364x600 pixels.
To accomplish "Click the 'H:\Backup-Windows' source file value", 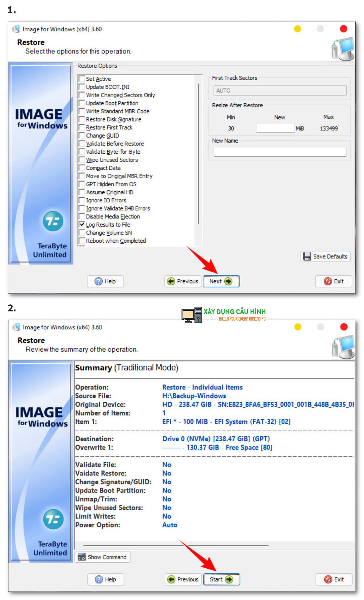I will click(x=194, y=396).
